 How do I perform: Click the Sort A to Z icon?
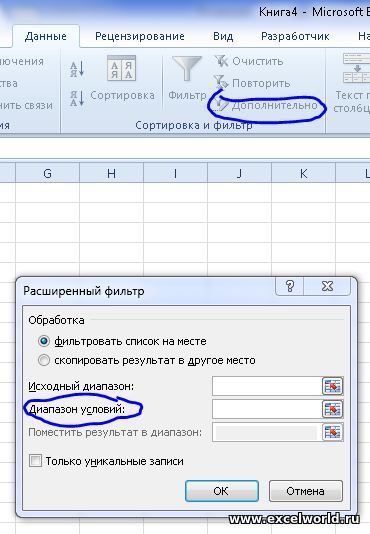click(77, 69)
